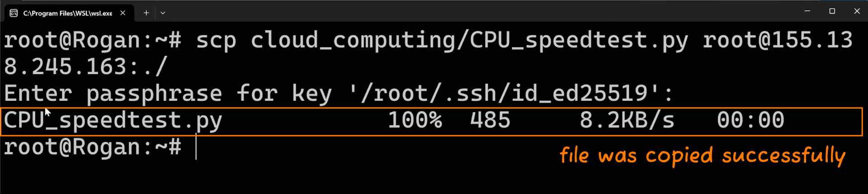
Task: Click the '/root/.ssh/id_ed25519' key path
Action: [x=505, y=94]
